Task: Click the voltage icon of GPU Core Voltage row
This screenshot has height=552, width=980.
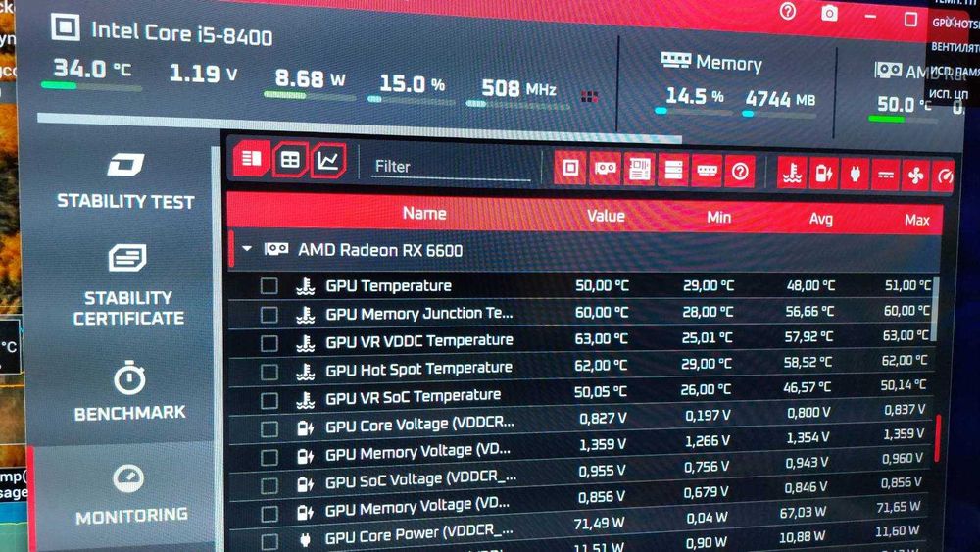Action: (x=305, y=428)
